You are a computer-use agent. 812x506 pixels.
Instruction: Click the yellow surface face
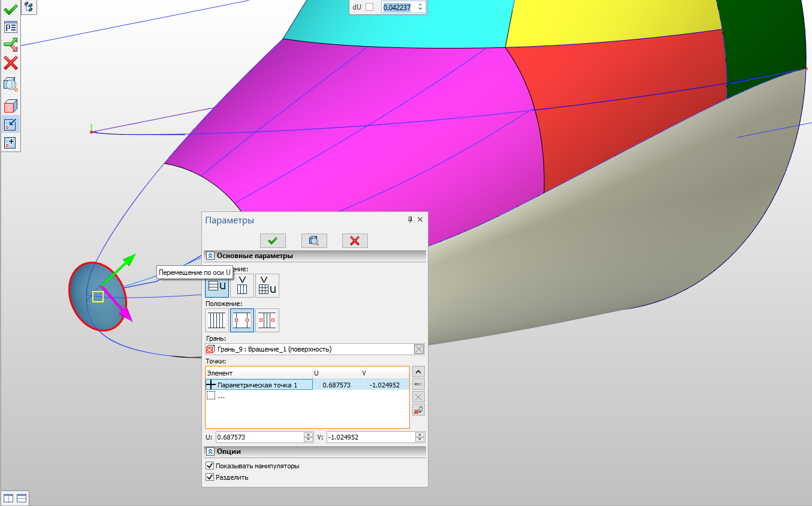pos(611,21)
